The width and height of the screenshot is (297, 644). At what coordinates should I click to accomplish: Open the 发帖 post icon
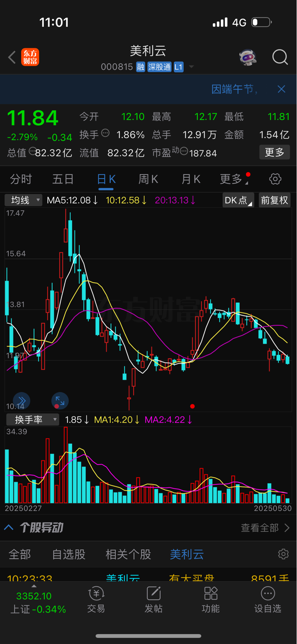coord(153,600)
